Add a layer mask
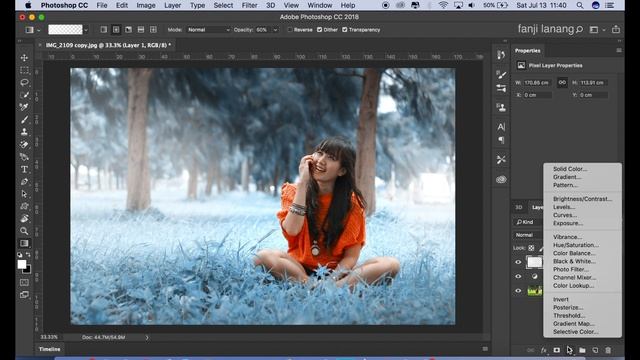Viewport: 640px width, 360px height. [556, 350]
